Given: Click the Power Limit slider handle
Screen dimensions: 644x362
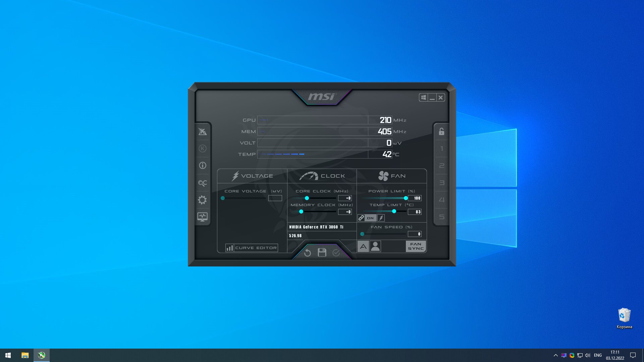Looking at the screenshot, I should (x=406, y=198).
